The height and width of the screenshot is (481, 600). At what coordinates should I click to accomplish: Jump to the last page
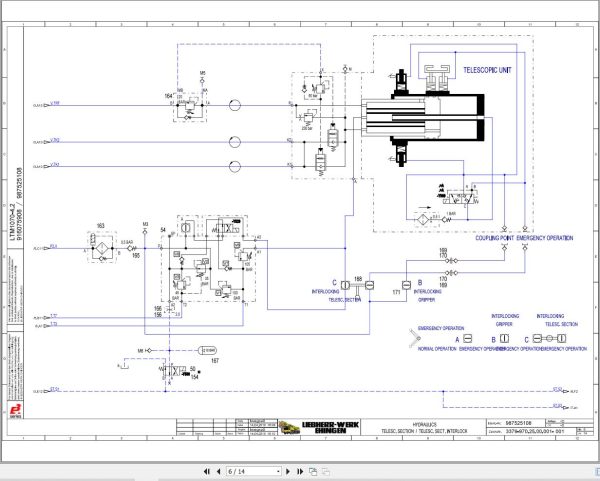pyautogui.click(x=300, y=471)
